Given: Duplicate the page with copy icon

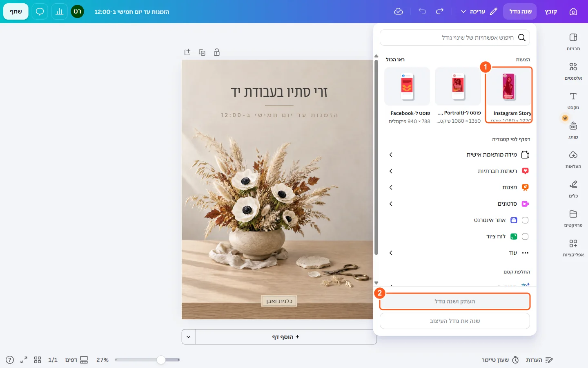Looking at the screenshot, I should (202, 52).
